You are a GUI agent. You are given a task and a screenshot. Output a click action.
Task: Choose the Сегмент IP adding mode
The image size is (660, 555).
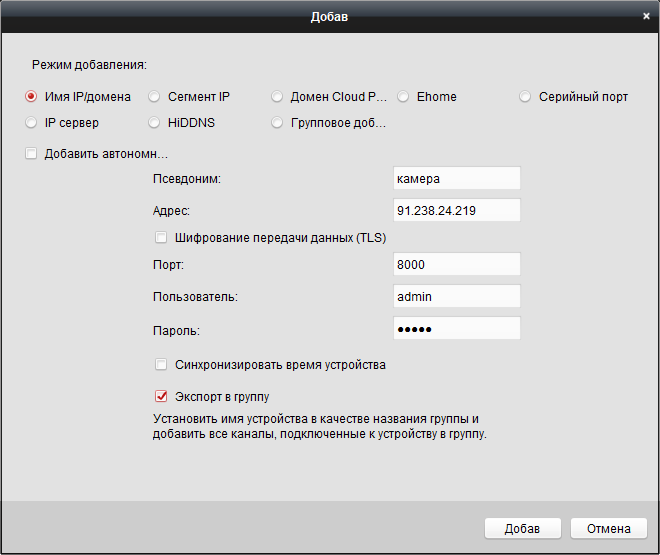click(154, 97)
